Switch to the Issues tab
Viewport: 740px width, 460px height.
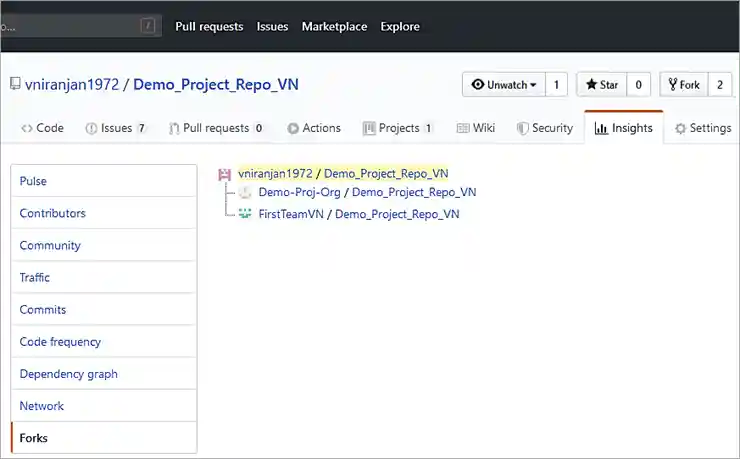click(x=116, y=128)
